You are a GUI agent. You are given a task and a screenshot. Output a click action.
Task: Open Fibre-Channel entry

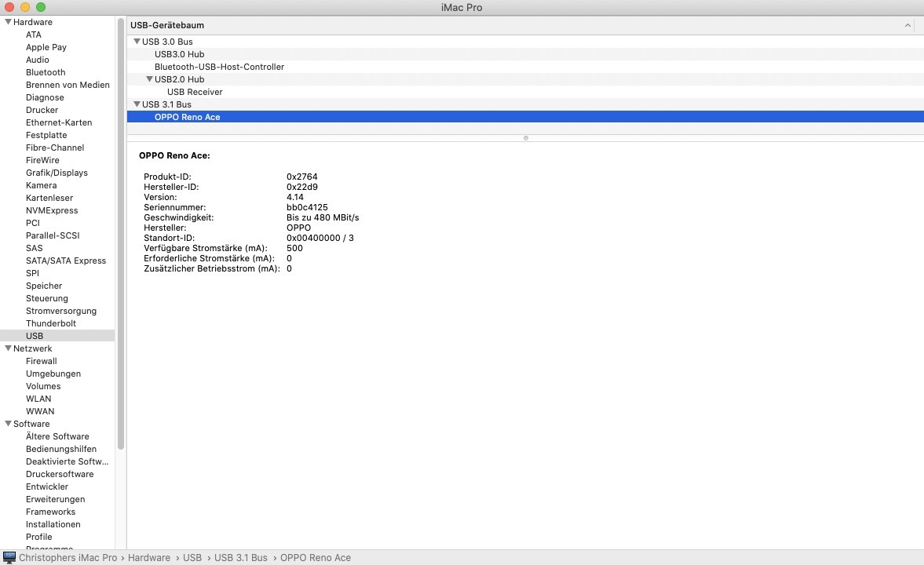point(55,148)
